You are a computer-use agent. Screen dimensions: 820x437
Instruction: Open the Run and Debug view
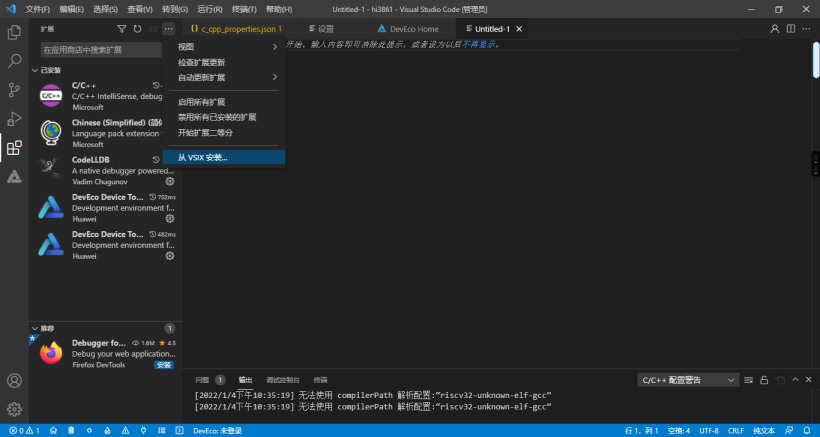pos(14,119)
